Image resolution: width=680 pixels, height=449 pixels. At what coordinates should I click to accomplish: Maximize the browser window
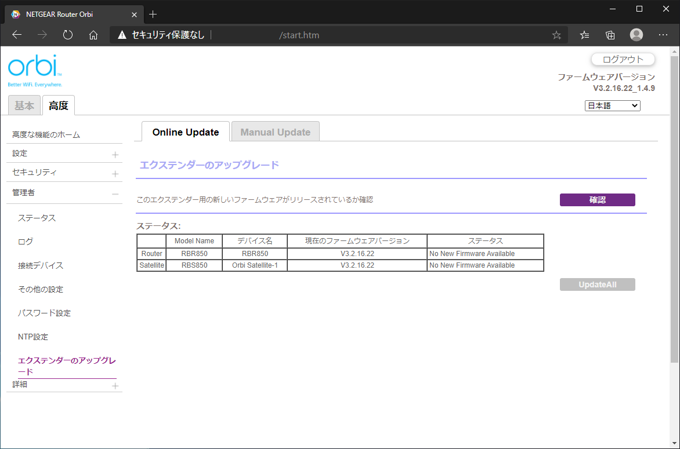click(639, 9)
